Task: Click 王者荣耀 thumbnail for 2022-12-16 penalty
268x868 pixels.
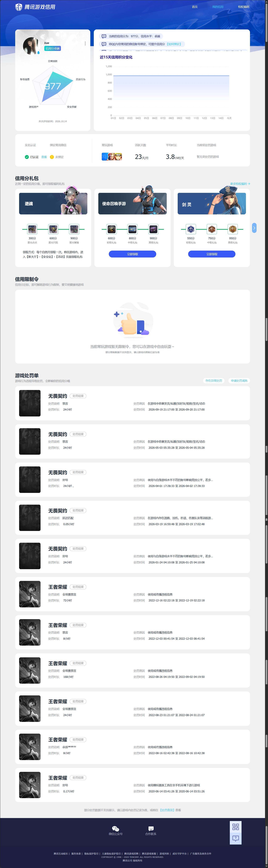Action: pos(30,594)
